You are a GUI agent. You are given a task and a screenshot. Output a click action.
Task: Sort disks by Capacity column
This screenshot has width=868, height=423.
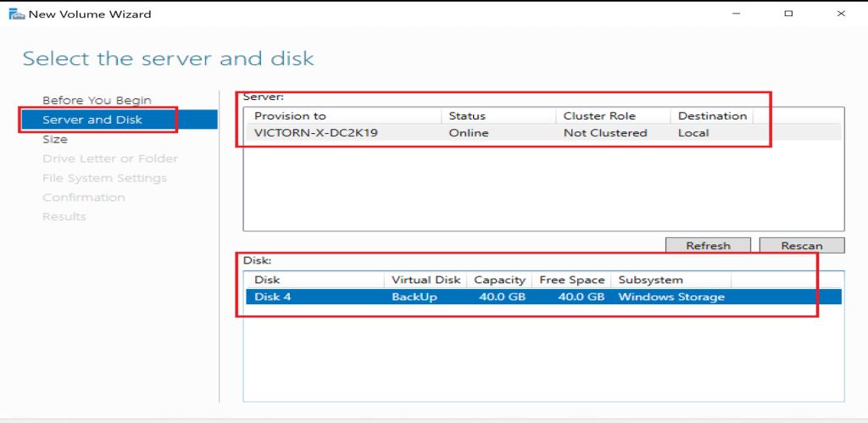tap(500, 280)
